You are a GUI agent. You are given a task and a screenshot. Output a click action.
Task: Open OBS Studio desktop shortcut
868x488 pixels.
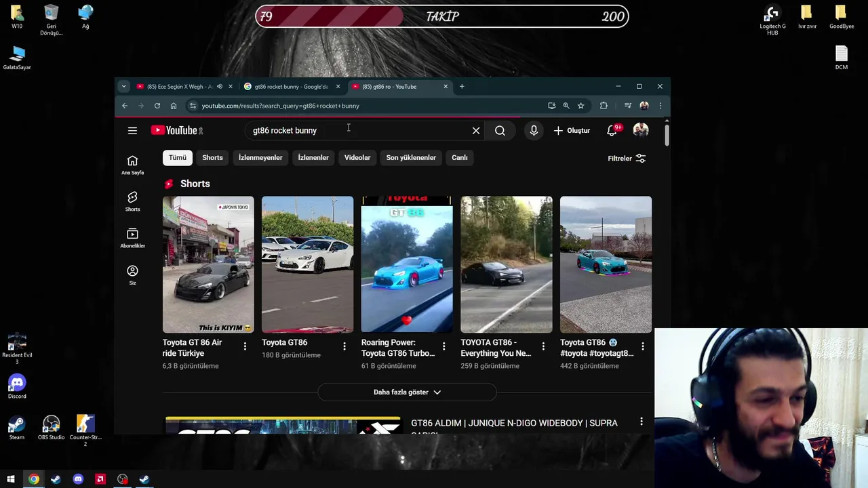coord(51,427)
